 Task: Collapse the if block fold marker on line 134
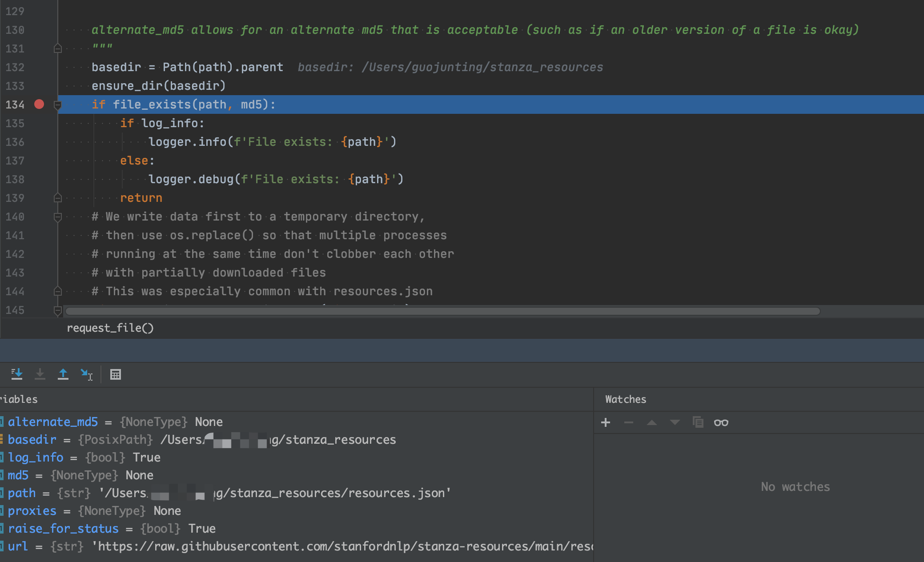coord(57,105)
